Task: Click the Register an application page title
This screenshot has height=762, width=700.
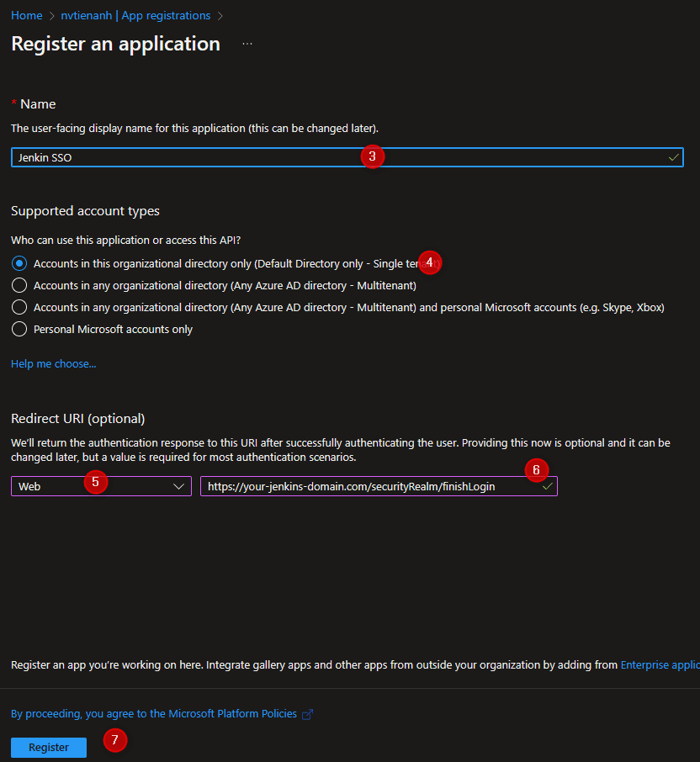Action: [x=116, y=44]
